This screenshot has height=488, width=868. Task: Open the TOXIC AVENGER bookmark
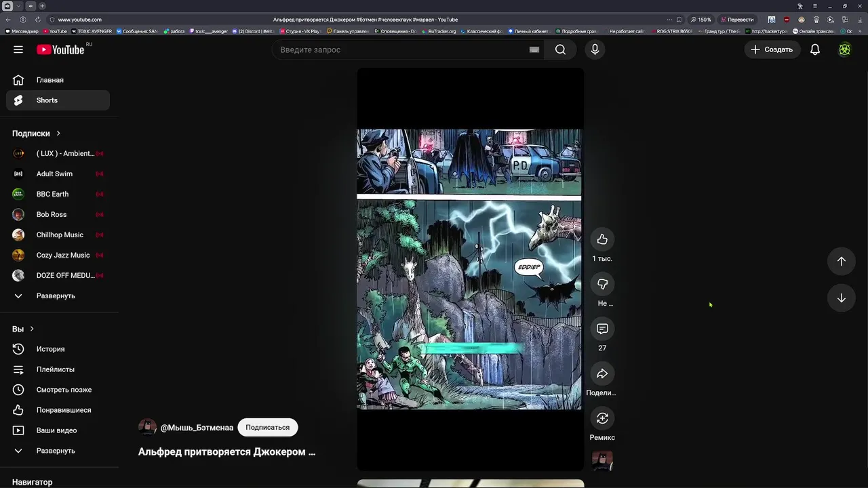pos(92,31)
